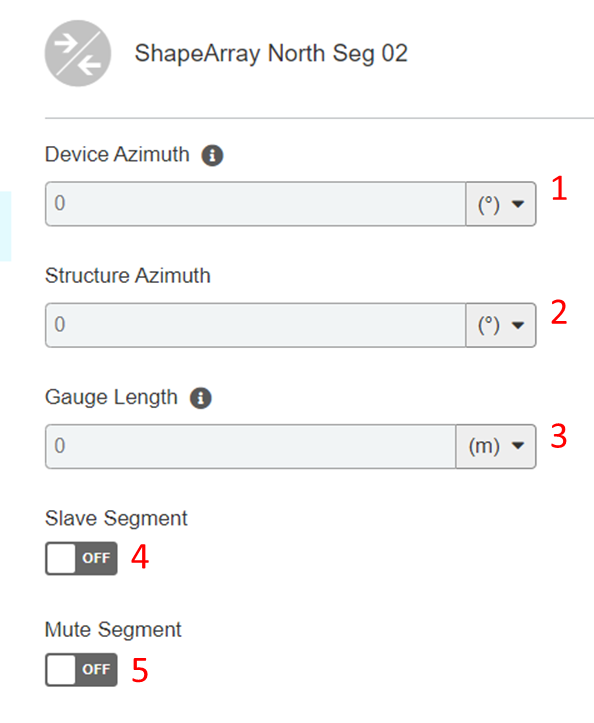Image resolution: width=594 pixels, height=723 pixels.
Task: Enable the Slave Segment toggle
Action: (81, 558)
